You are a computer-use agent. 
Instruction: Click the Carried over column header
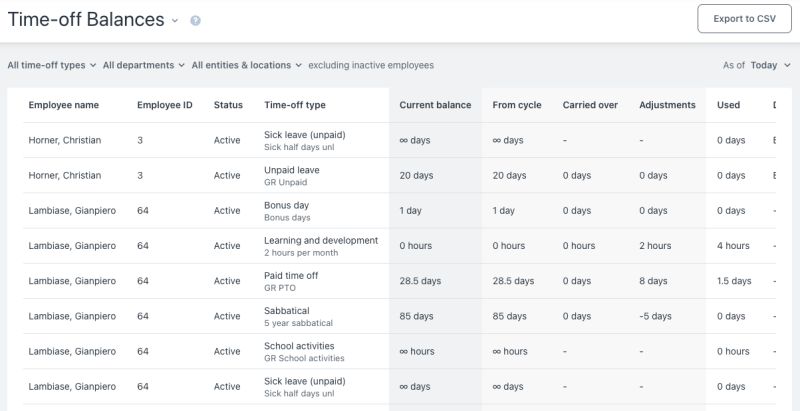coord(590,105)
